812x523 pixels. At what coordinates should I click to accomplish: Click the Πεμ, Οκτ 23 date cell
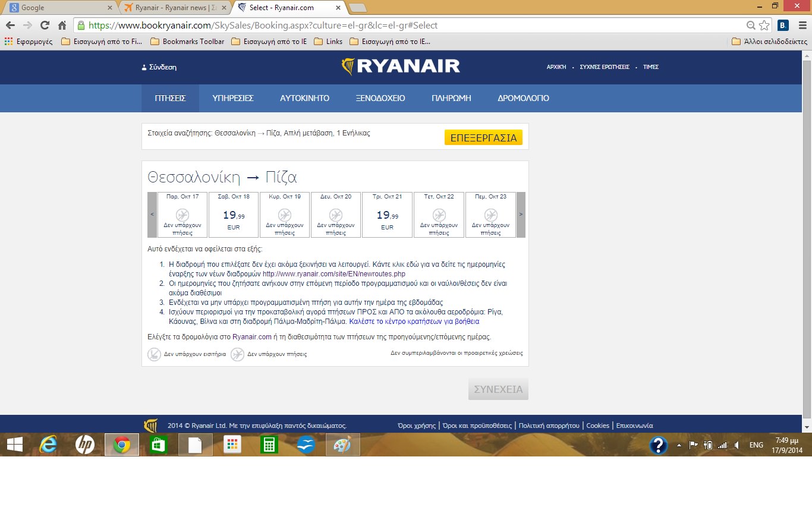tap(490, 215)
